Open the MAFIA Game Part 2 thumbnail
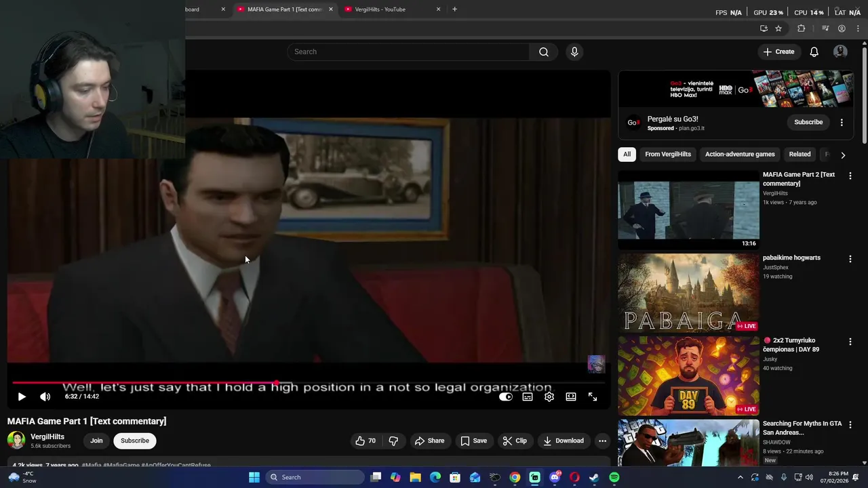Screen dimensions: 868x488 coord(688,210)
